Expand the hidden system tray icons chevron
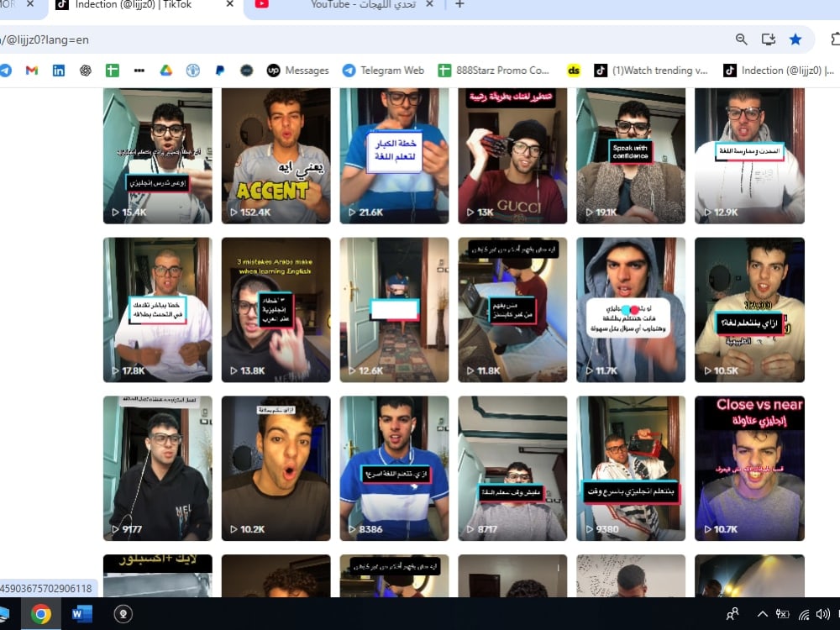 click(x=763, y=614)
